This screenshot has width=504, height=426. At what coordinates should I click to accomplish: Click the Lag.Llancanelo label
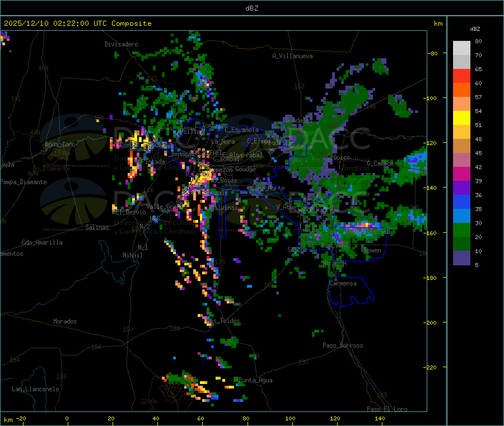point(35,389)
